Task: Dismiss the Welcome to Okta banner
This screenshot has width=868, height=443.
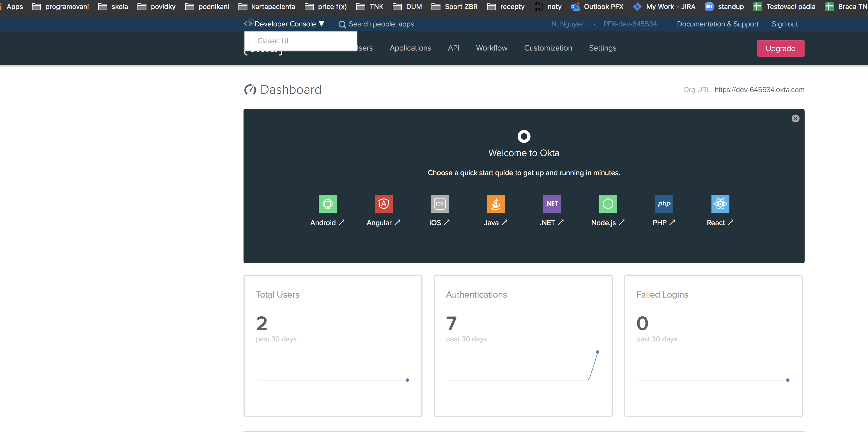Action: pos(795,118)
